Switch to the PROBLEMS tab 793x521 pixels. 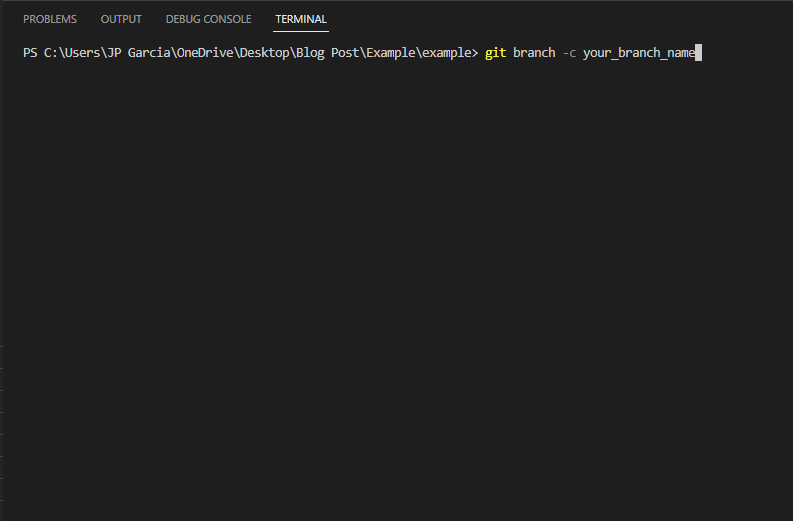pos(50,19)
